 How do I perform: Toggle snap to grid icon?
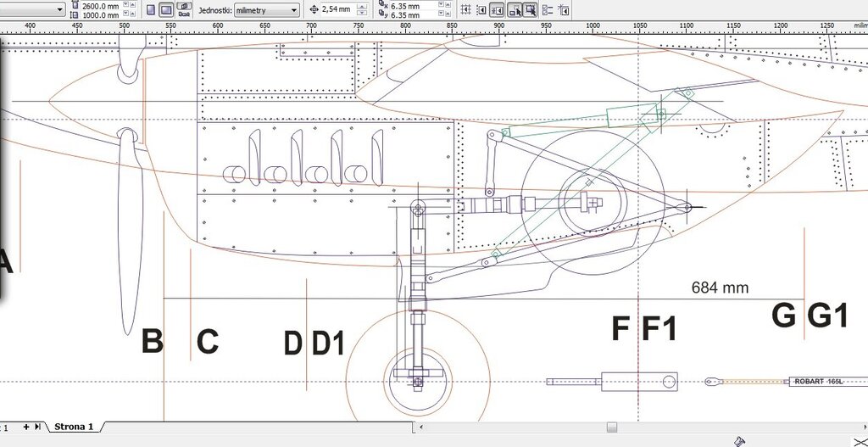pos(465,9)
